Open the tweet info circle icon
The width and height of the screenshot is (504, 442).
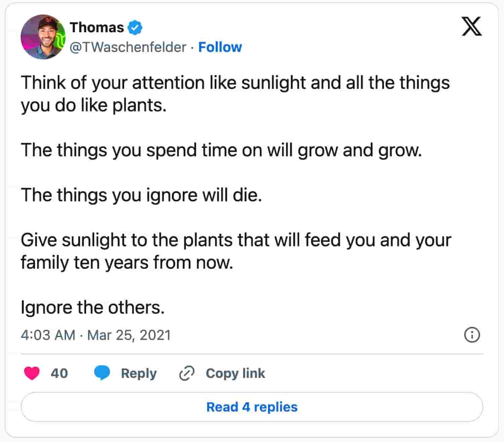pyautogui.click(x=472, y=335)
